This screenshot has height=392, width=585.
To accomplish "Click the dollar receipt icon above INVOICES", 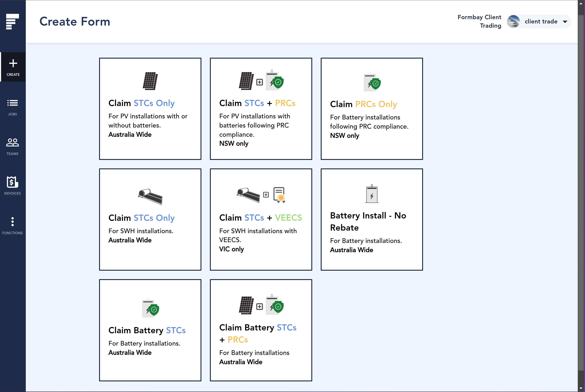I will tap(13, 182).
